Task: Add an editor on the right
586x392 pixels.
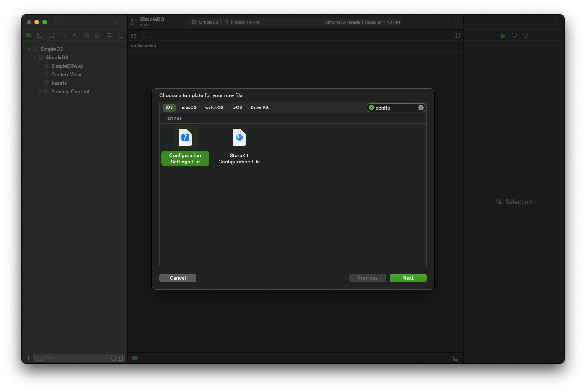Action: click(457, 35)
